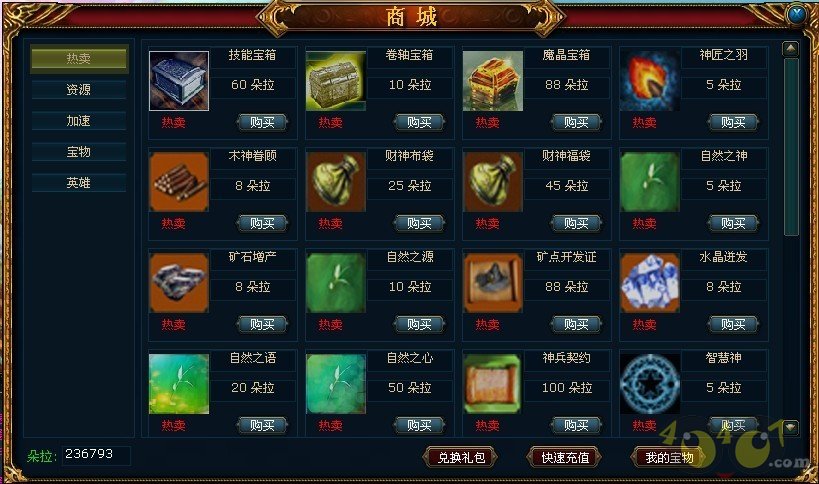The image size is (819, 484).
Task: Click the 魔晶宝箱 red-gold chest icon
Action: pos(493,81)
